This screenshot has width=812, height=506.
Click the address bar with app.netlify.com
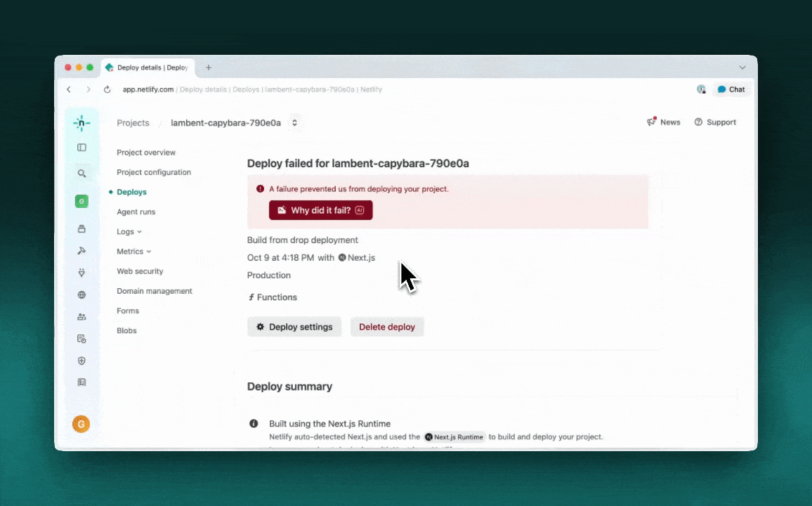tap(252, 89)
